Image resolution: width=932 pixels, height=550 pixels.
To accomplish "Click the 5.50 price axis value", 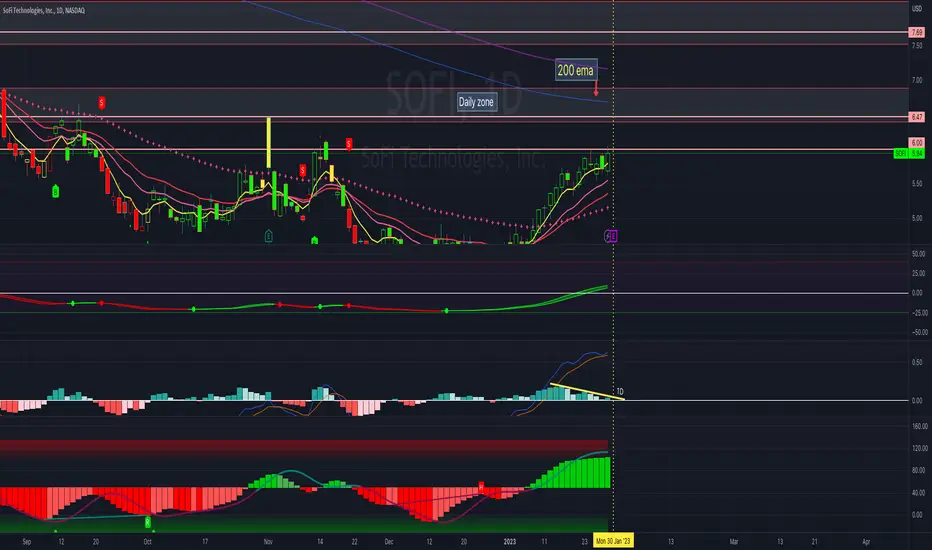I will [x=917, y=184].
